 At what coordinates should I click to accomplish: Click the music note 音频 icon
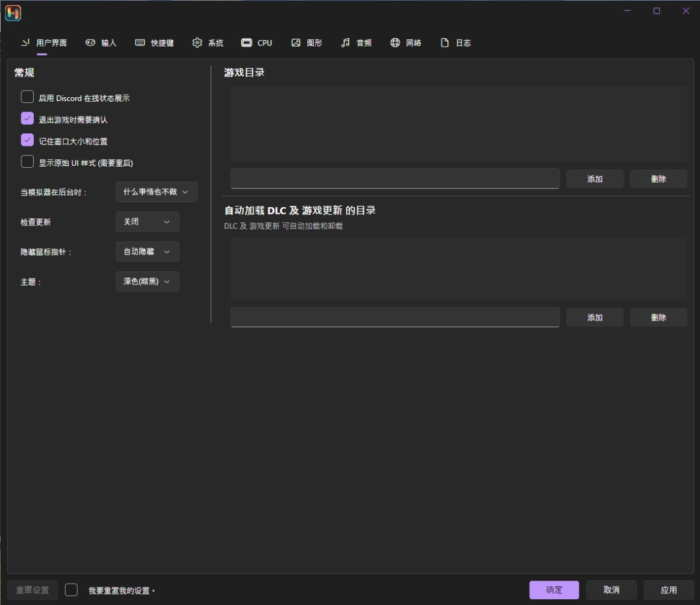tap(345, 43)
